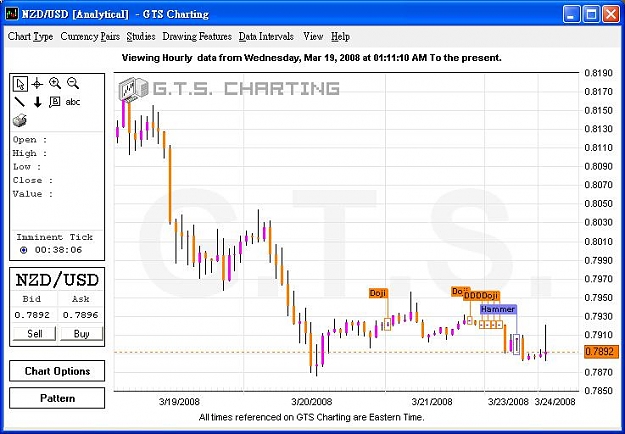Viewport: 625px width, 434px height.
Task: Click the 00:38:06 countdown timer
Action: tap(58, 250)
